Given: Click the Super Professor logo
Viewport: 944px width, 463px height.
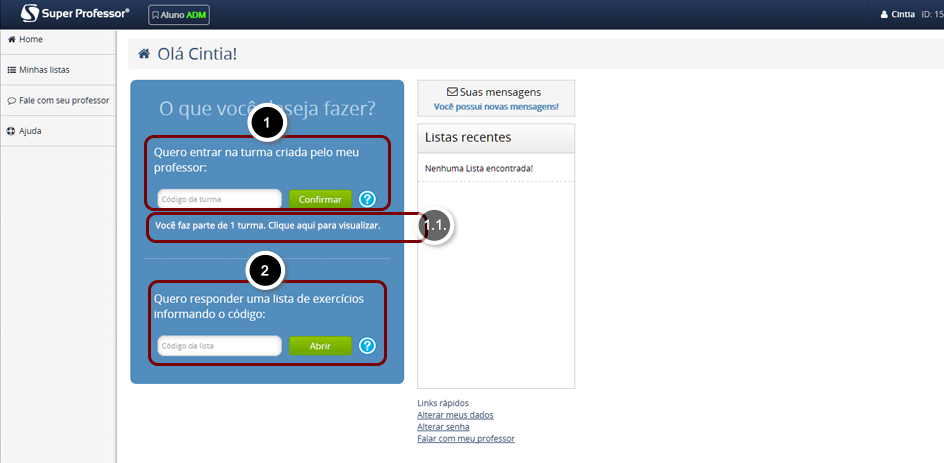Looking at the screenshot, I should point(74,14).
